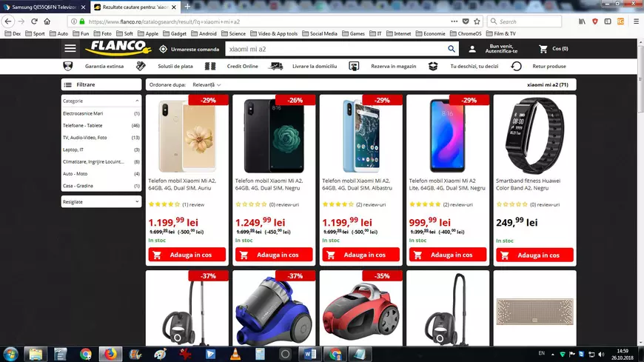Click the Urmareste comanda location icon
Viewport: 644px width, 362px height.
(163, 49)
